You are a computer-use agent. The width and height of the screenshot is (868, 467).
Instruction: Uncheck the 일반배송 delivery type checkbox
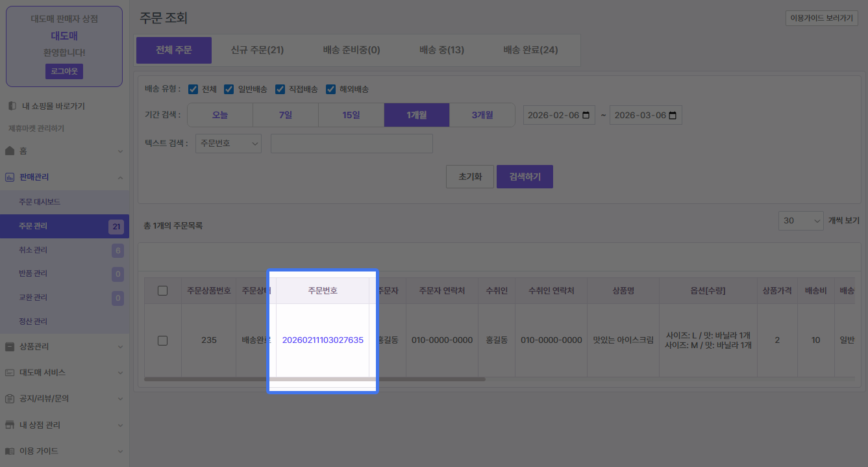(229, 89)
